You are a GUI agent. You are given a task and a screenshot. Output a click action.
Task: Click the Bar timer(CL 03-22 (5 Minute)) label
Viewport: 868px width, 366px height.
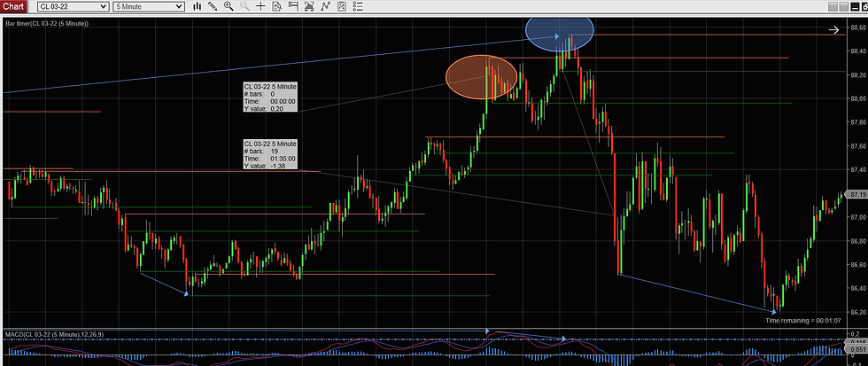[46, 24]
